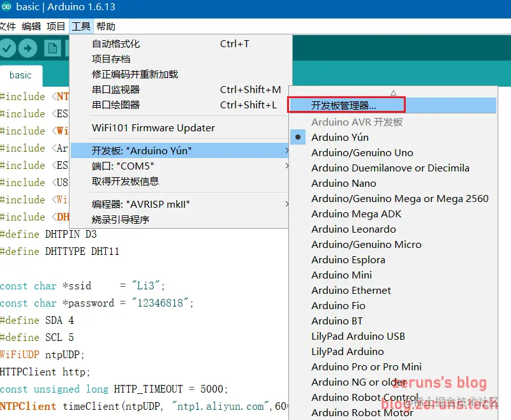Open the 帮助 menu
This screenshot has width=511, height=420.
point(106,26)
